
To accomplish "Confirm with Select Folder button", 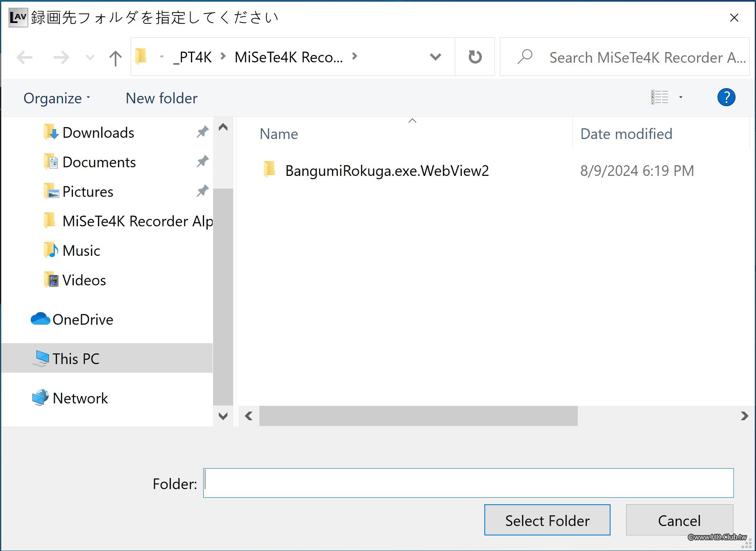I will [x=547, y=520].
